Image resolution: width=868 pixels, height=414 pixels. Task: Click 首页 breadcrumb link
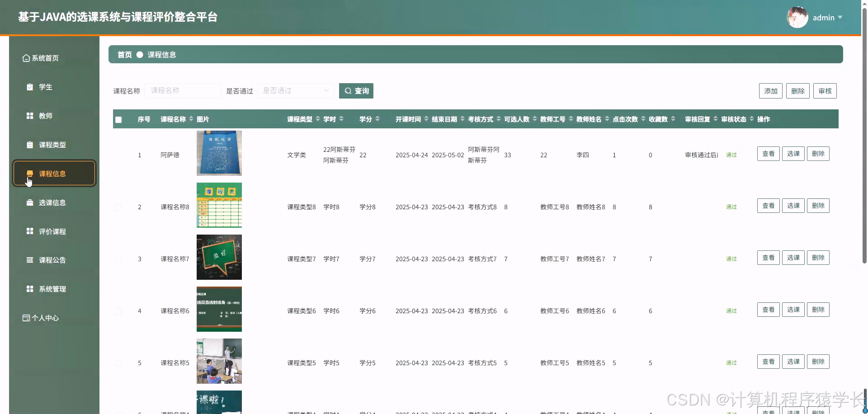click(125, 55)
